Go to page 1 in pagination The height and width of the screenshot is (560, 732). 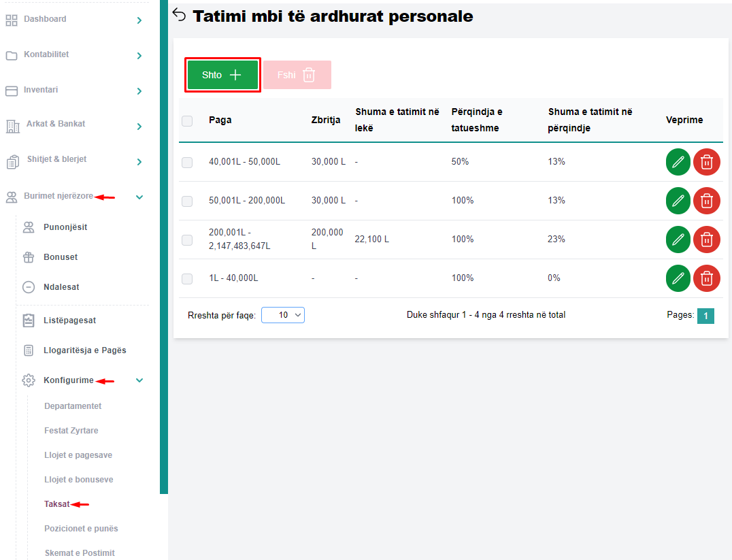pos(705,316)
